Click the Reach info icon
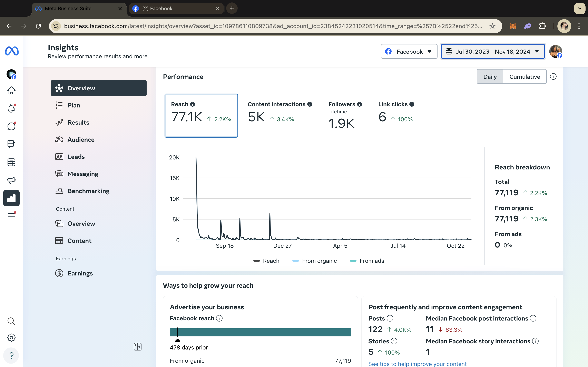The height and width of the screenshot is (367, 588). pos(193,104)
